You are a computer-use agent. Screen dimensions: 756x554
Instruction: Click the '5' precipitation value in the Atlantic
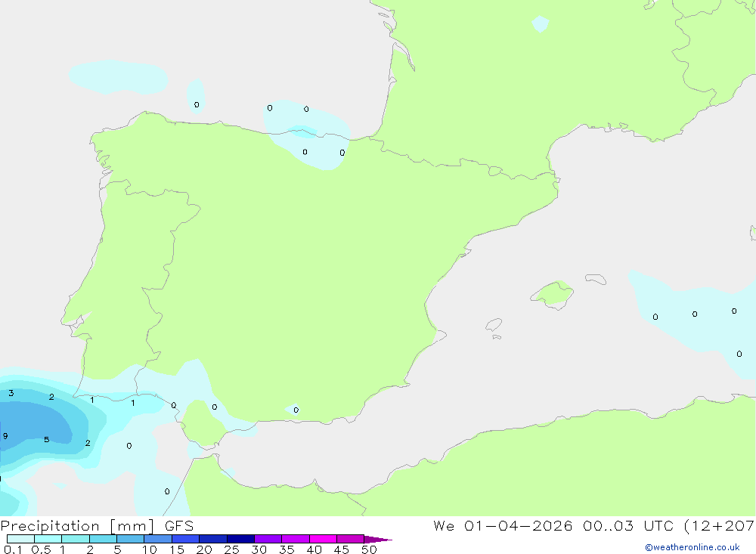pyautogui.click(x=47, y=439)
